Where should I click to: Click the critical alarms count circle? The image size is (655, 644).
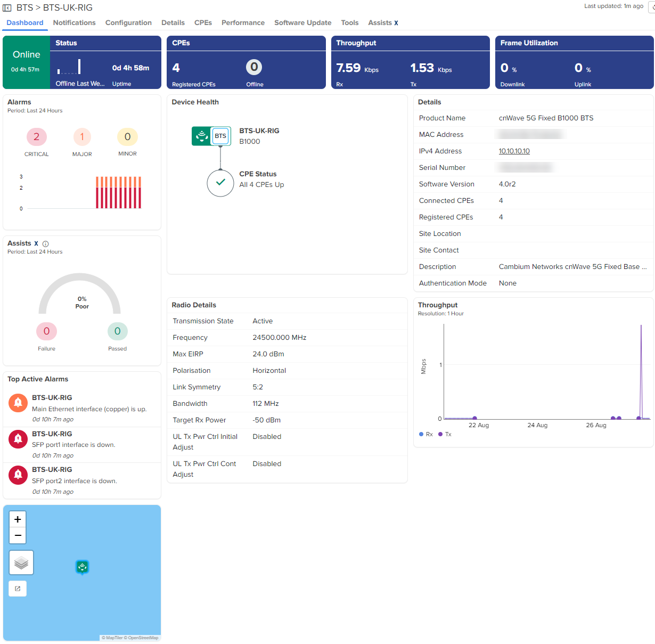point(37,137)
